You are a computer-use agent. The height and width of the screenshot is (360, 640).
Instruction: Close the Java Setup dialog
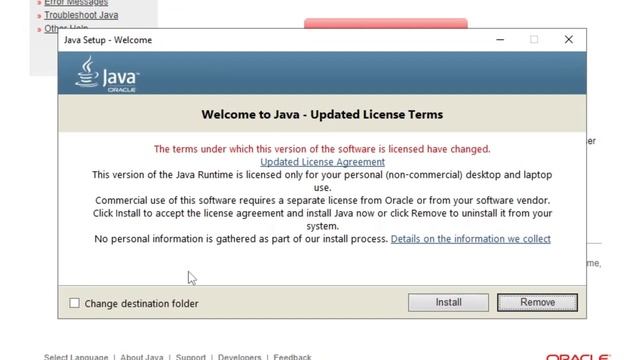(x=569, y=40)
